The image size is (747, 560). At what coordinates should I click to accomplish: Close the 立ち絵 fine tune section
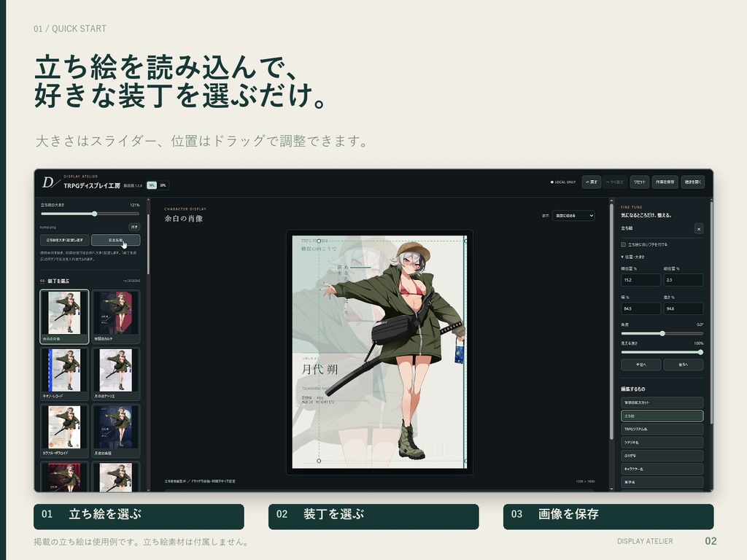[x=698, y=229]
